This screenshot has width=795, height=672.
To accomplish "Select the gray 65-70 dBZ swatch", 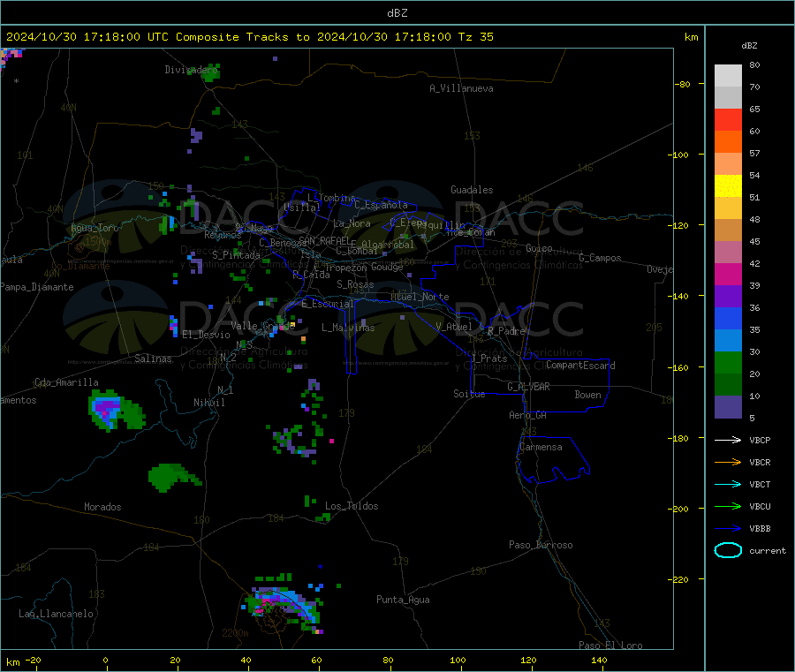I will click(x=728, y=98).
